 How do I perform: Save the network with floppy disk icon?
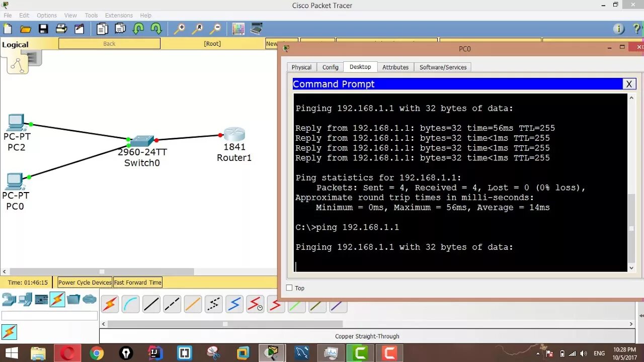coord(43,29)
